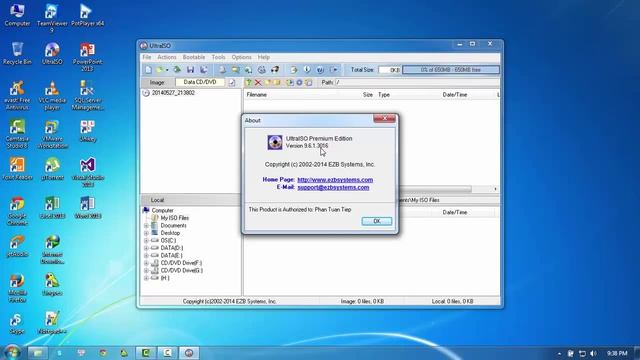This screenshot has width=640, height=360.
Task: Select Computer in the Local tree
Action: [x=162, y=210]
